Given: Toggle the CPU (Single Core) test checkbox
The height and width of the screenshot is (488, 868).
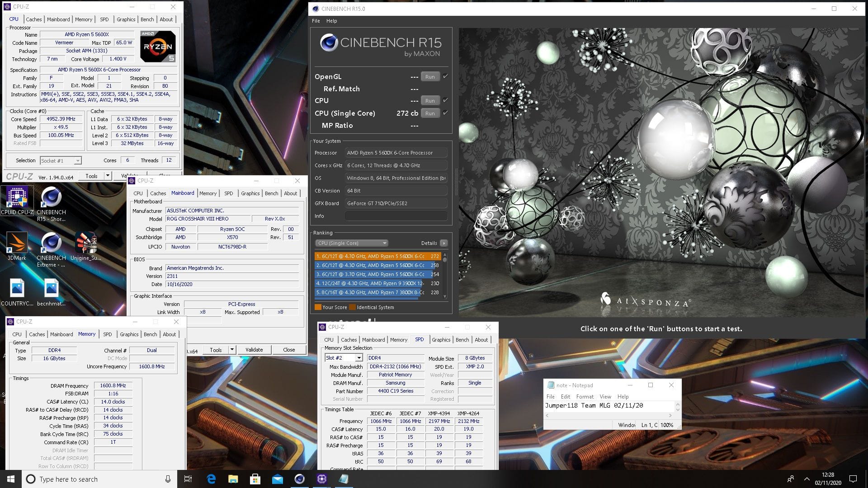Looking at the screenshot, I should pyautogui.click(x=445, y=113).
